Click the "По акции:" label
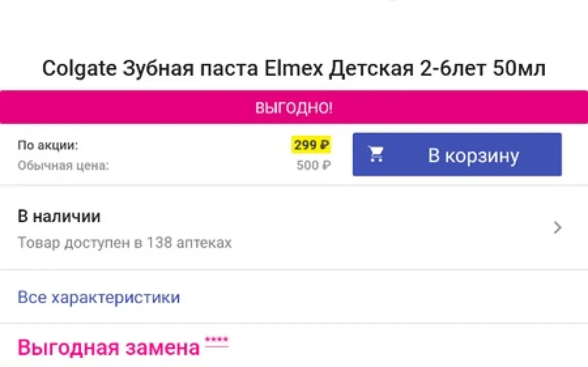 [x=48, y=146]
